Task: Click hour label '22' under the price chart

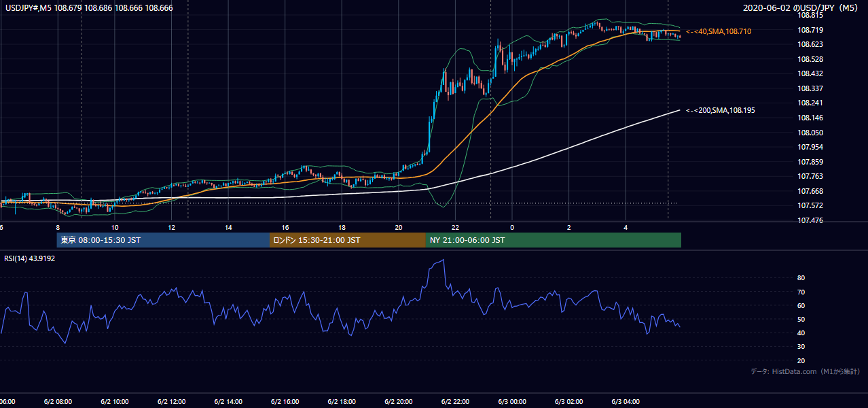Action: pos(455,228)
